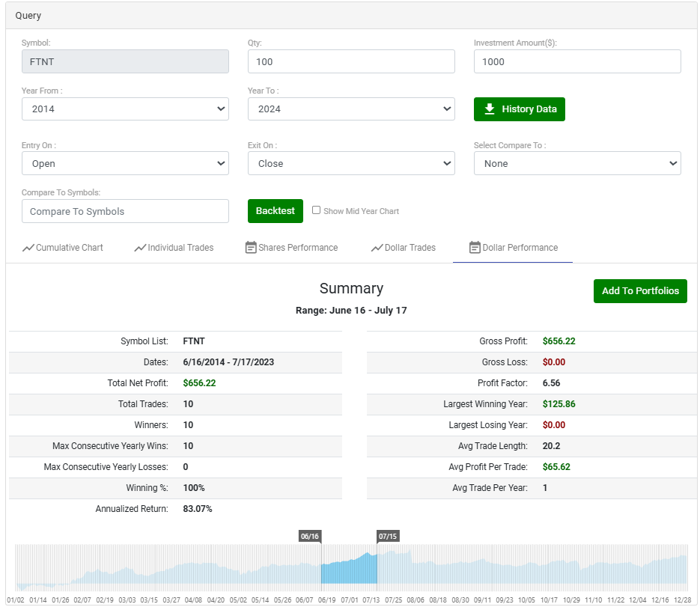Enable the Show Mid Year Chart checkbox
This screenshot has width=700, height=610.
316,210
